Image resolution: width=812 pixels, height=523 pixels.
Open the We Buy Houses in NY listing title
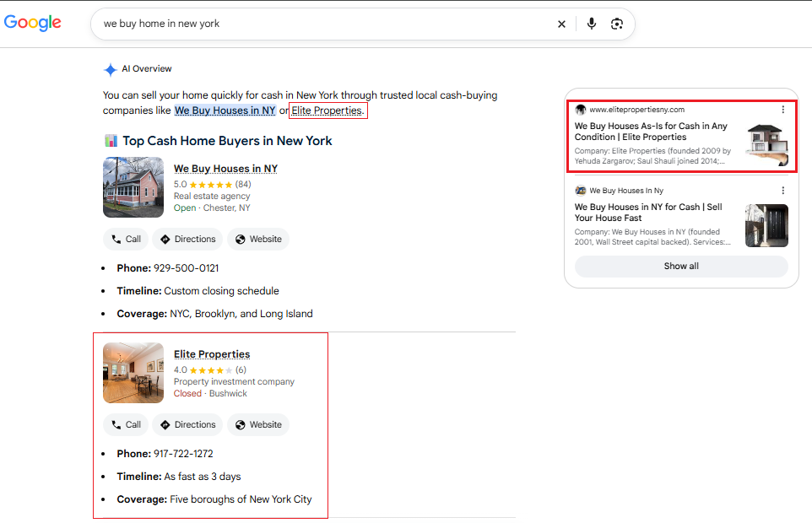(225, 169)
